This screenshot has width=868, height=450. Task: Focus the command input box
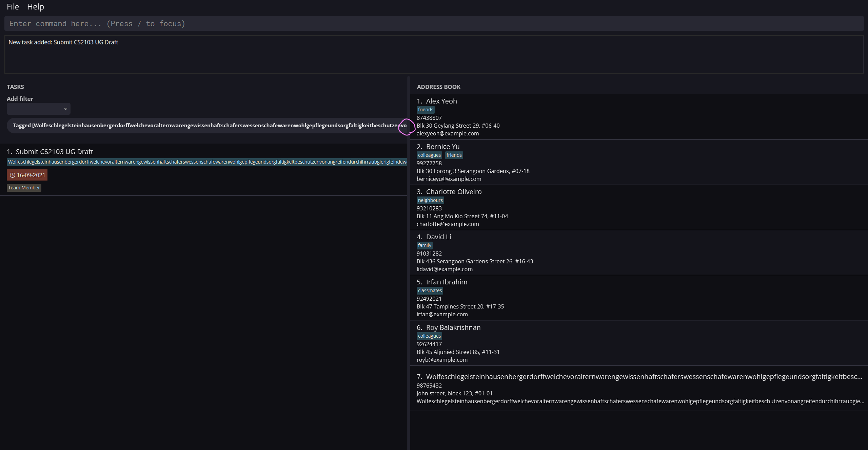pyautogui.click(x=434, y=23)
